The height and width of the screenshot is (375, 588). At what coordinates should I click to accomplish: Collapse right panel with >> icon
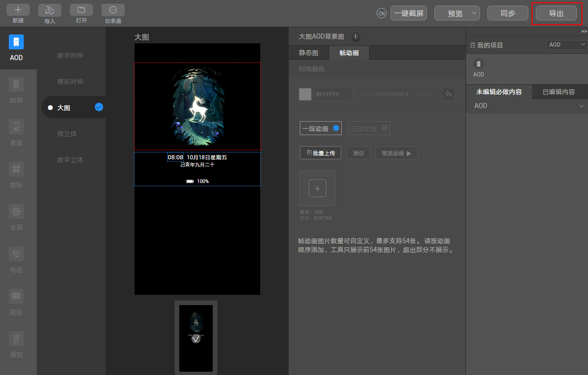click(x=584, y=31)
